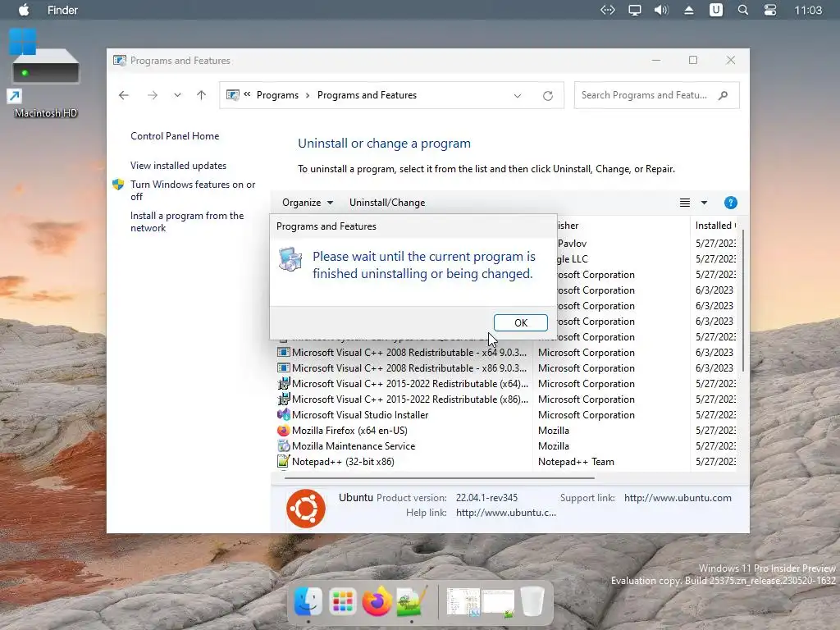Click the horizontal scrollbar below the list
Image resolution: width=840 pixels, height=630 pixels.
coord(440,477)
